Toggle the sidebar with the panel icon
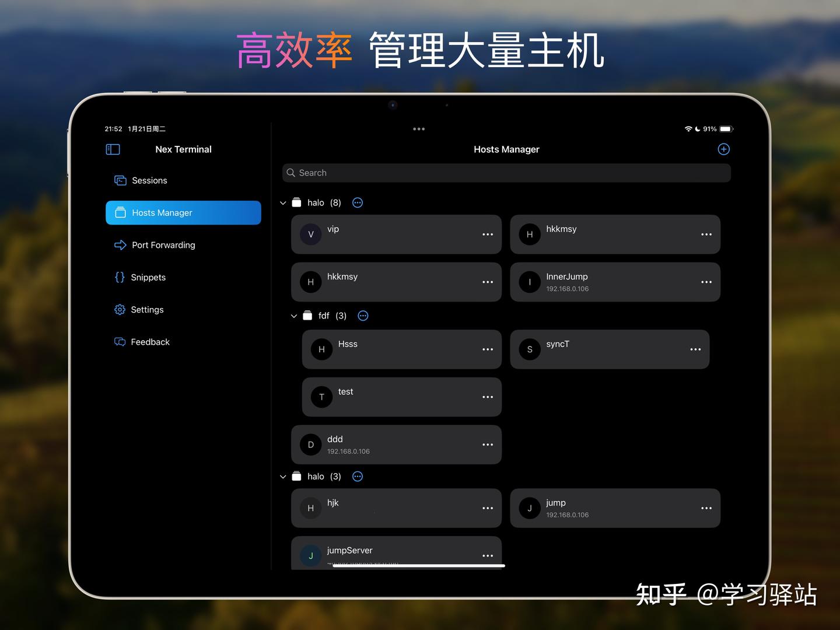The width and height of the screenshot is (840, 630). (112, 149)
